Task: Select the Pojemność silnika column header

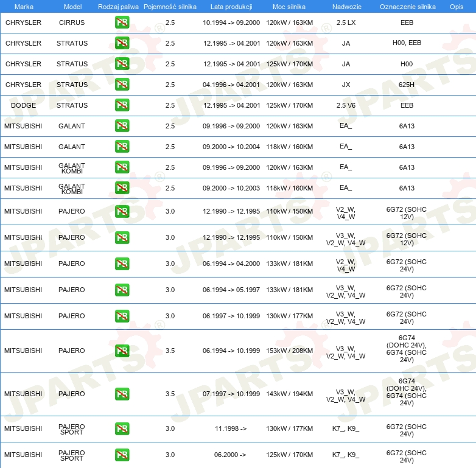Action: coord(170,7)
